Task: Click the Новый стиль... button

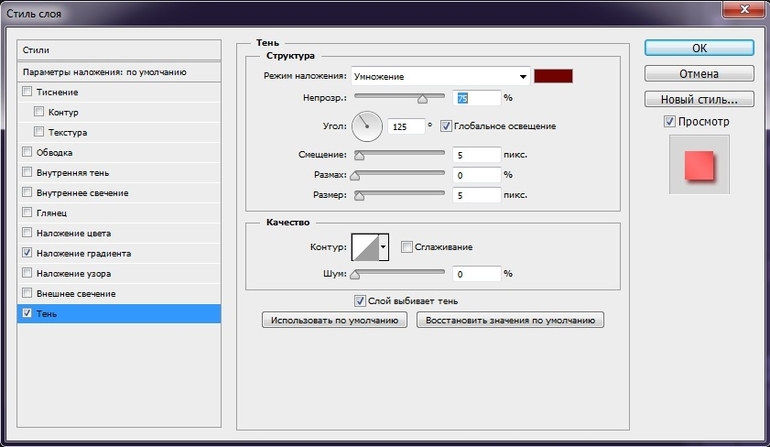Action: click(x=698, y=100)
